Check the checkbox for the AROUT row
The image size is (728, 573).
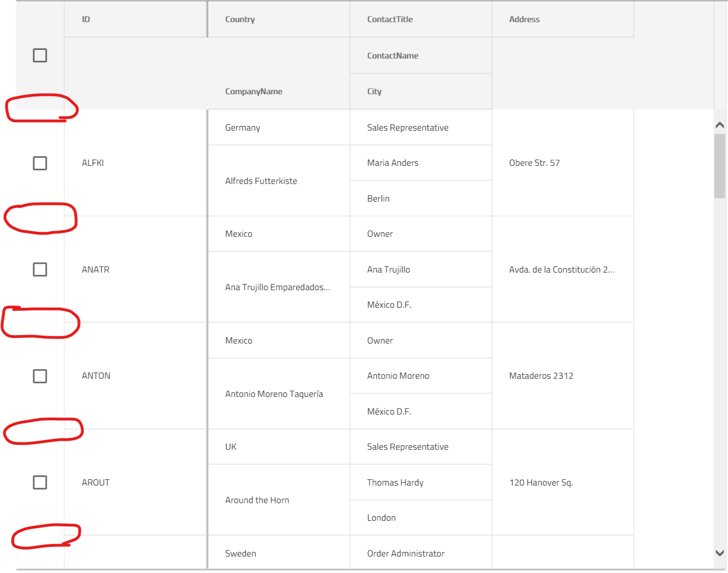coord(40,482)
